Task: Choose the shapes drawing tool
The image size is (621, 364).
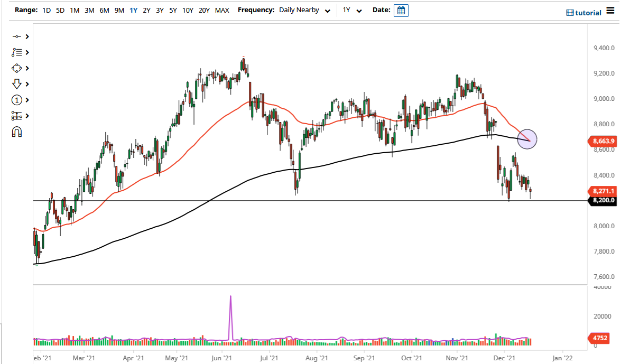Action: [x=16, y=68]
